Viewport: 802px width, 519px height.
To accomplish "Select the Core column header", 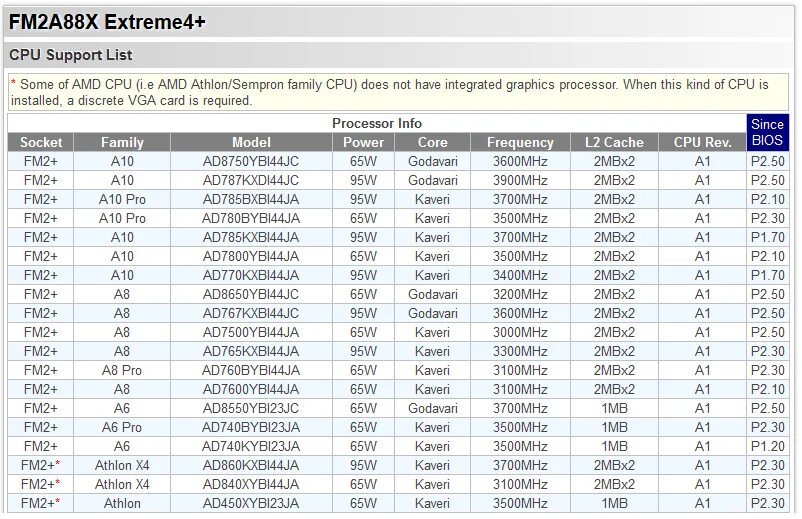I will pyautogui.click(x=433, y=142).
